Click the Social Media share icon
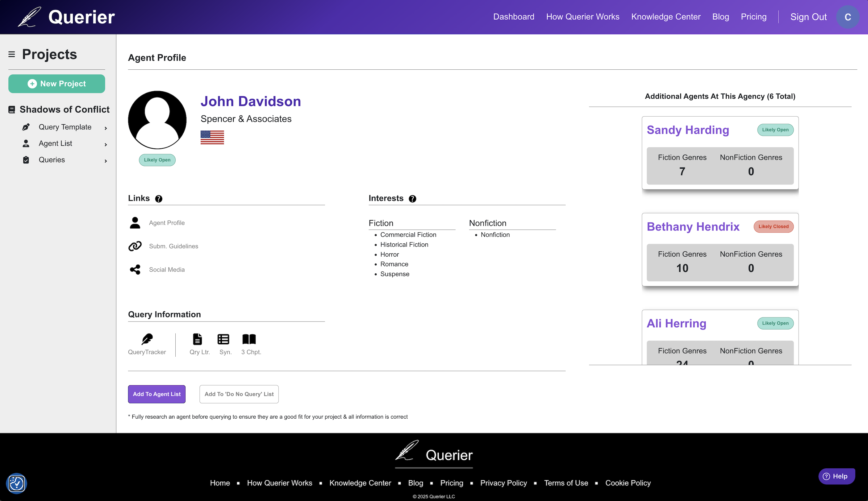This screenshot has height=501, width=868. (135, 269)
